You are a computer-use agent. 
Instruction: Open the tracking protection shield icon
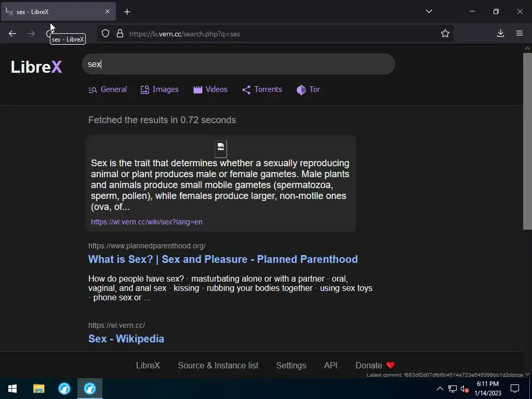click(105, 34)
